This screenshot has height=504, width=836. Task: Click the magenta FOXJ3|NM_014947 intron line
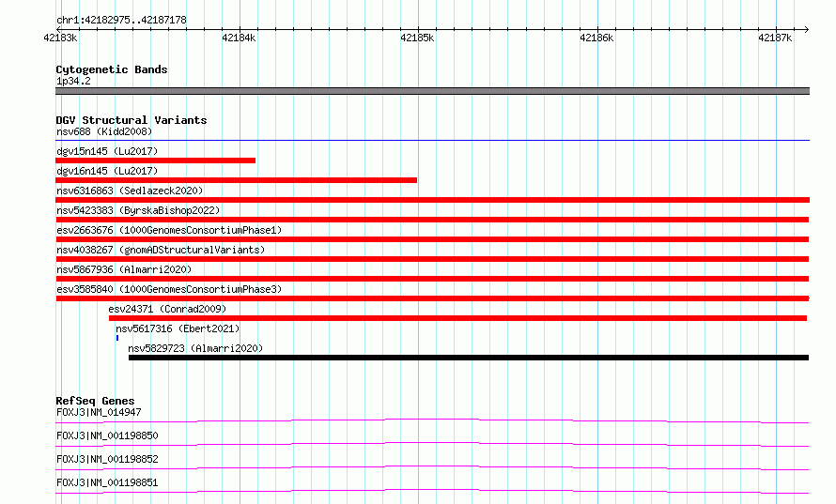coord(432,420)
